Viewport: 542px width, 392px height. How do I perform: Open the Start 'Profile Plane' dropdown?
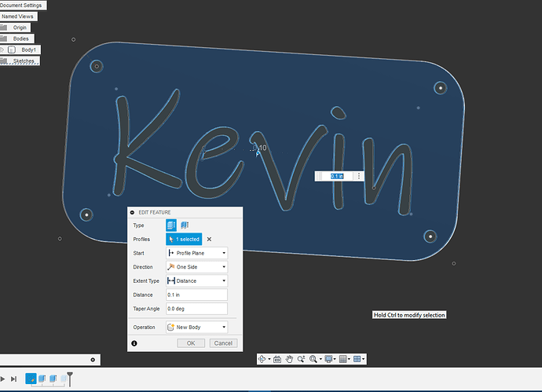click(x=196, y=253)
